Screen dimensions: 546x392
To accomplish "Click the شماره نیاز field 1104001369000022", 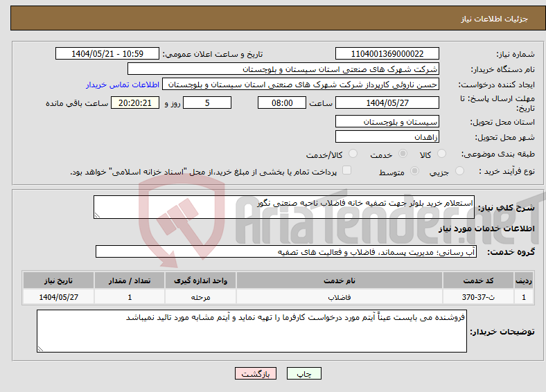I will click(387, 53).
